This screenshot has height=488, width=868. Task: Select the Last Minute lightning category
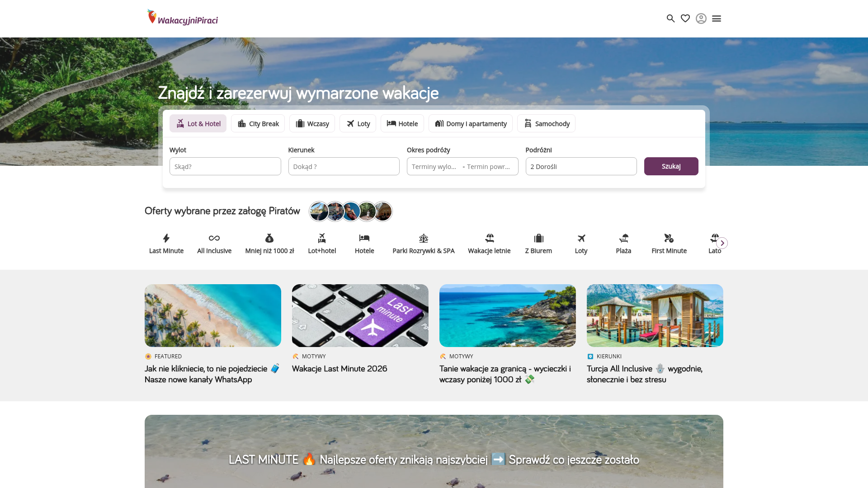click(x=166, y=244)
